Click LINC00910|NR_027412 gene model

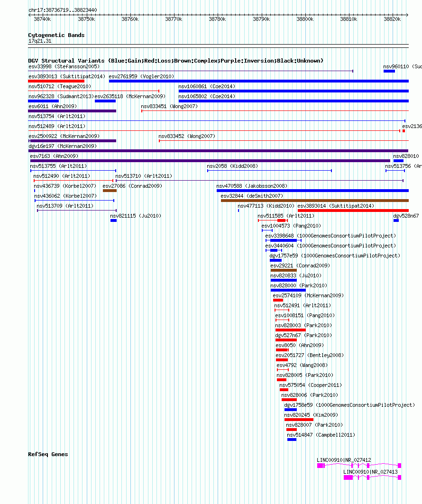coord(359,466)
